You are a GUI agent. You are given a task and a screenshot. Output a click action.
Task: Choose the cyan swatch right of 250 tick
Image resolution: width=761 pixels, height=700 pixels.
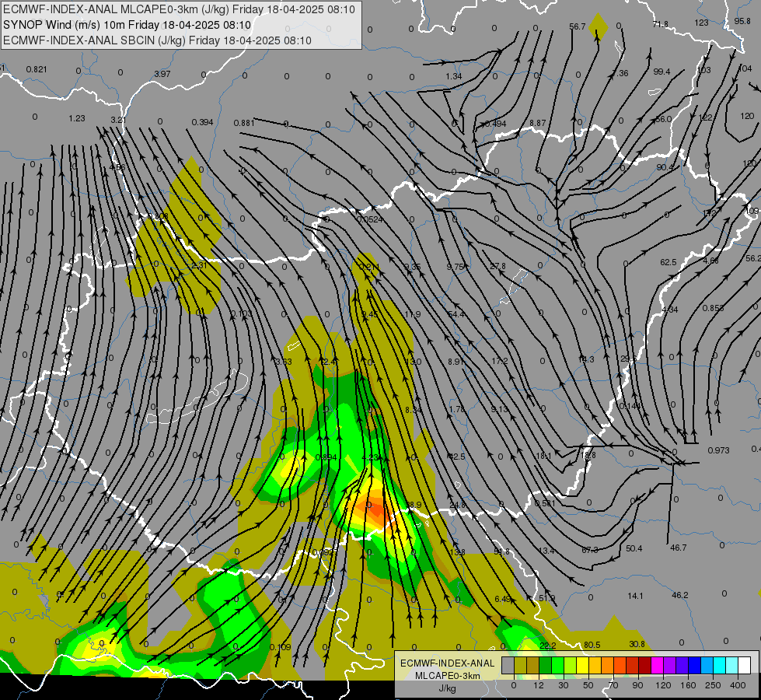(720, 665)
